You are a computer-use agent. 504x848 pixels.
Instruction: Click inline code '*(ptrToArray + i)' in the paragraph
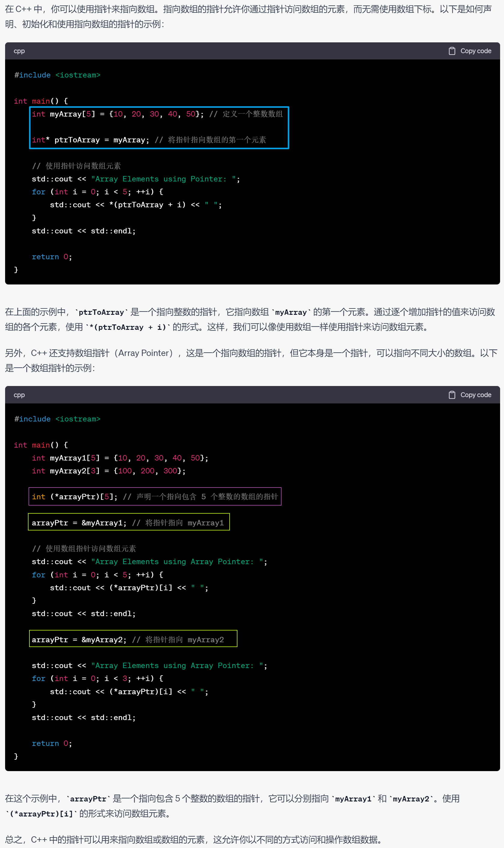coord(128,327)
